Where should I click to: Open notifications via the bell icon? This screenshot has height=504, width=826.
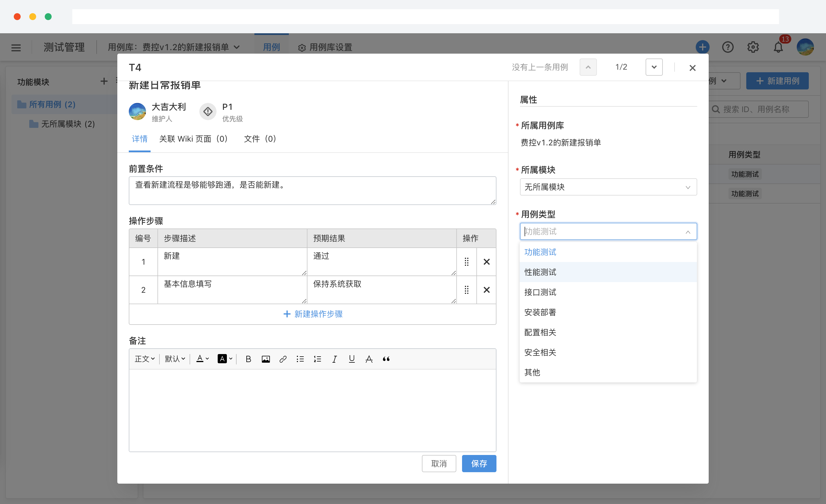coord(778,47)
